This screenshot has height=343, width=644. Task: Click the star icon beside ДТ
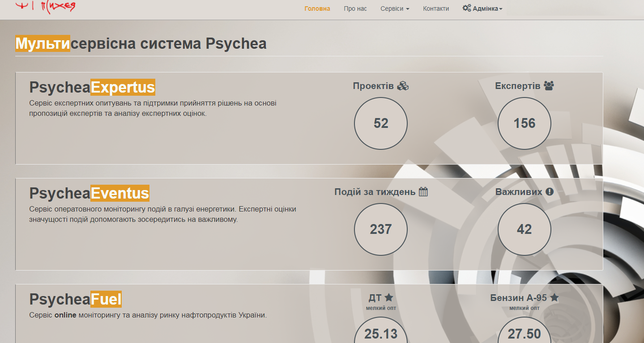click(389, 297)
